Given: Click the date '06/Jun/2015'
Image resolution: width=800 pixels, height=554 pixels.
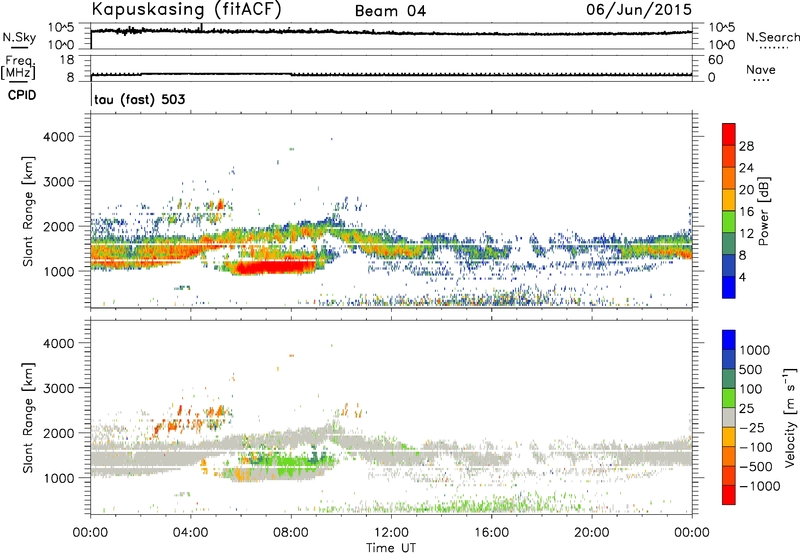Looking at the screenshot, I should click(x=639, y=10).
